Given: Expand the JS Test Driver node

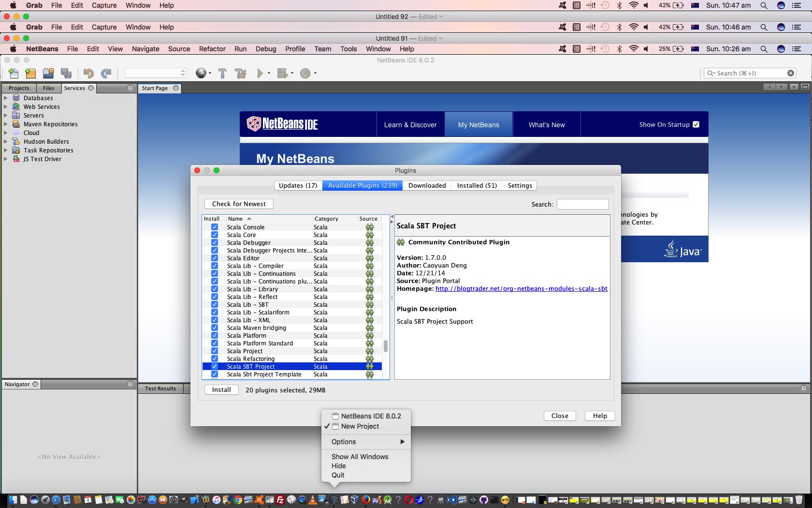Looking at the screenshot, I should 6,159.
